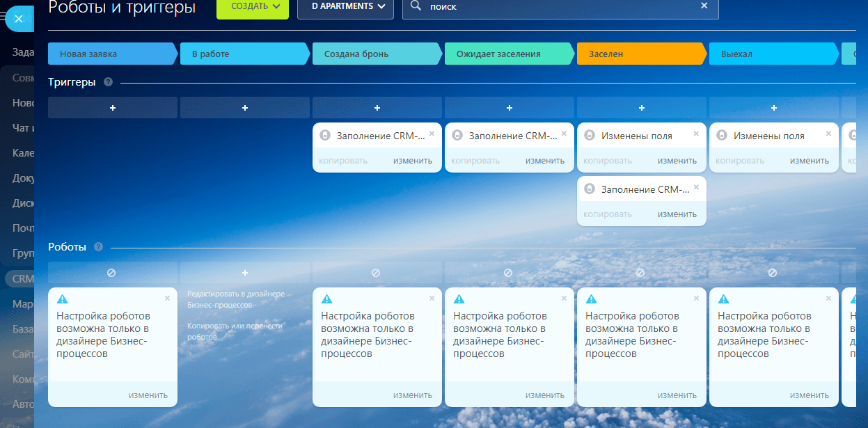Click warning icon on Ожидает заселения robot card
868x428 pixels.
coord(459,299)
